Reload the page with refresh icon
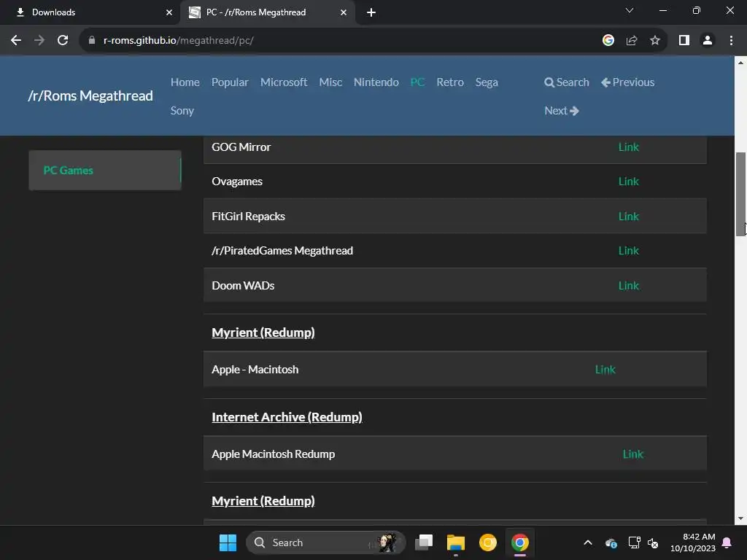This screenshot has height=560, width=747. point(63,41)
